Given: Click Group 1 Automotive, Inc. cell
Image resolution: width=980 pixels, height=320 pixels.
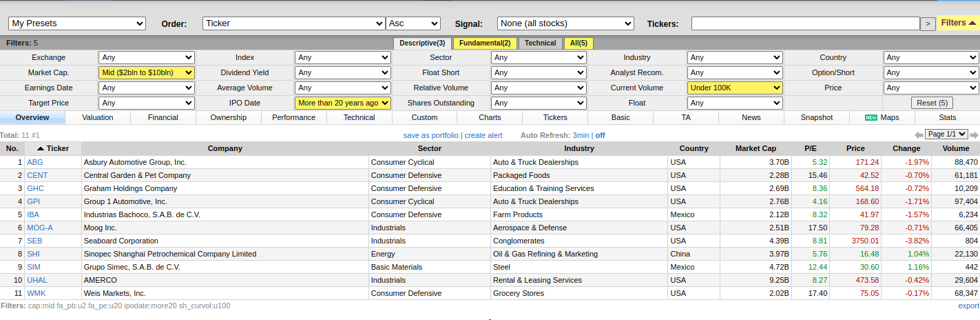Looking at the screenshot, I should tap(225, 201).
